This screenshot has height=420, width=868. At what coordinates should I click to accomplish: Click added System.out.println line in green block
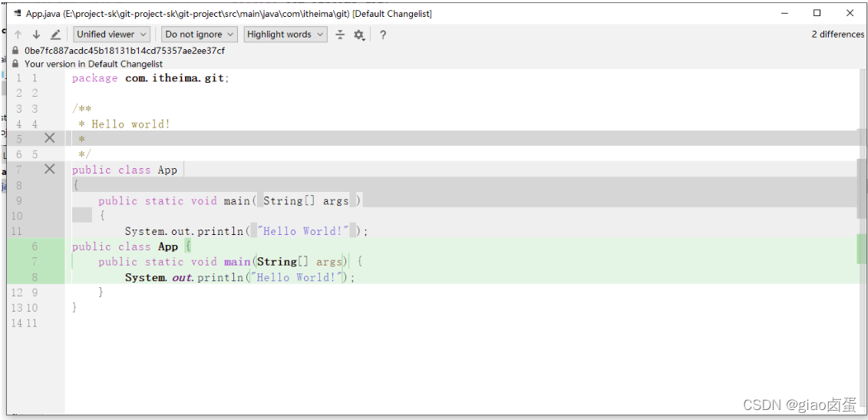239,277
